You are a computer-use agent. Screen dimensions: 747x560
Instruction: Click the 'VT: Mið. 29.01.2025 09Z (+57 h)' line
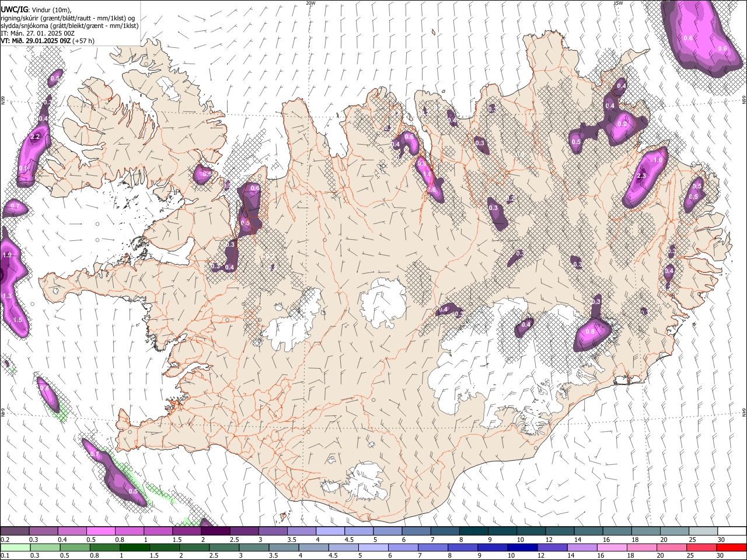point(47,41)
